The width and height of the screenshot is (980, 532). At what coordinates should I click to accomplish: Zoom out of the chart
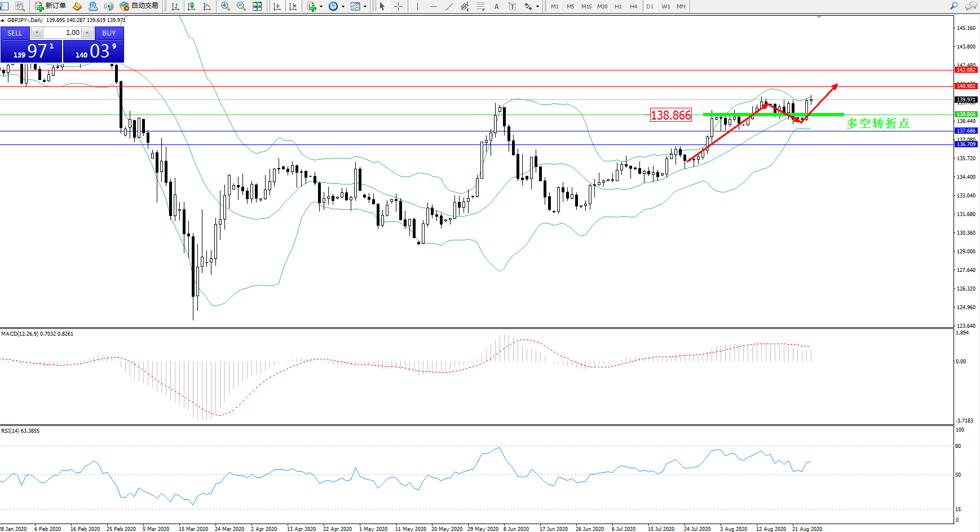coord(241,6)
